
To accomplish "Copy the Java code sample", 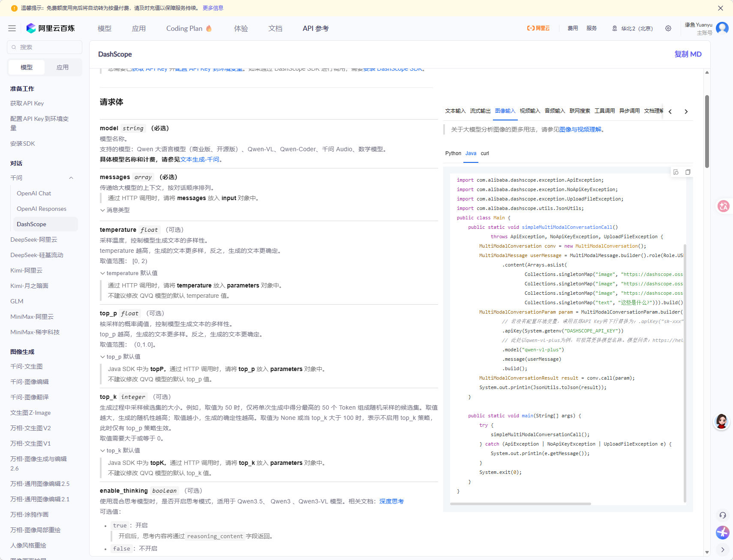I will pyautogui.click(x=688, y=172).
